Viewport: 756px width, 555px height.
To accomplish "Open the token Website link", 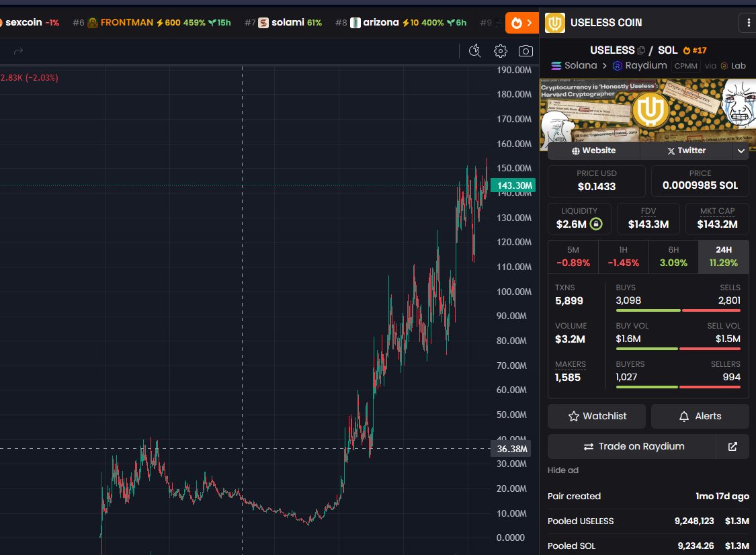I will point(593,151).
